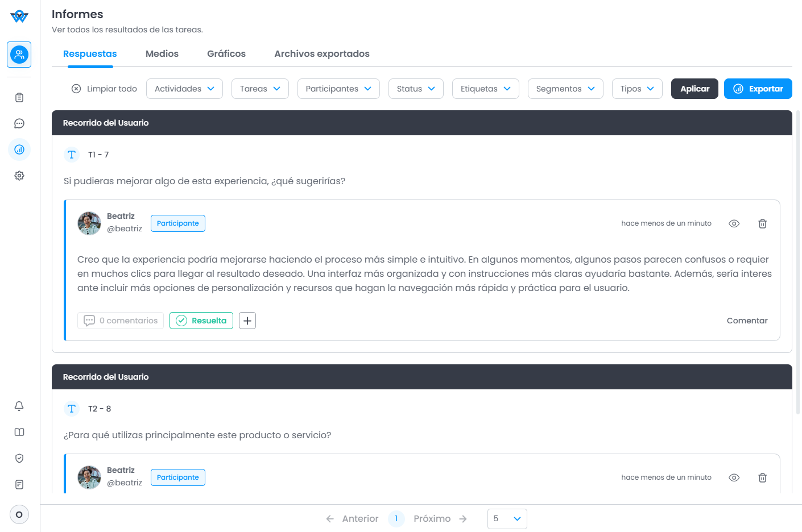
Task: Click Beatriz's avatar in the T2 - 8 response
Action: coord(89,477)
